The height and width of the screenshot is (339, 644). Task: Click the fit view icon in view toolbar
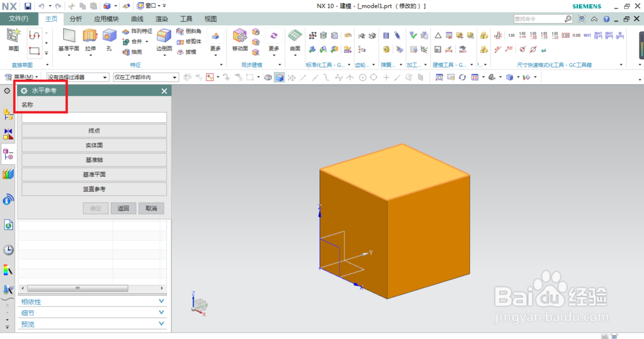439,77
